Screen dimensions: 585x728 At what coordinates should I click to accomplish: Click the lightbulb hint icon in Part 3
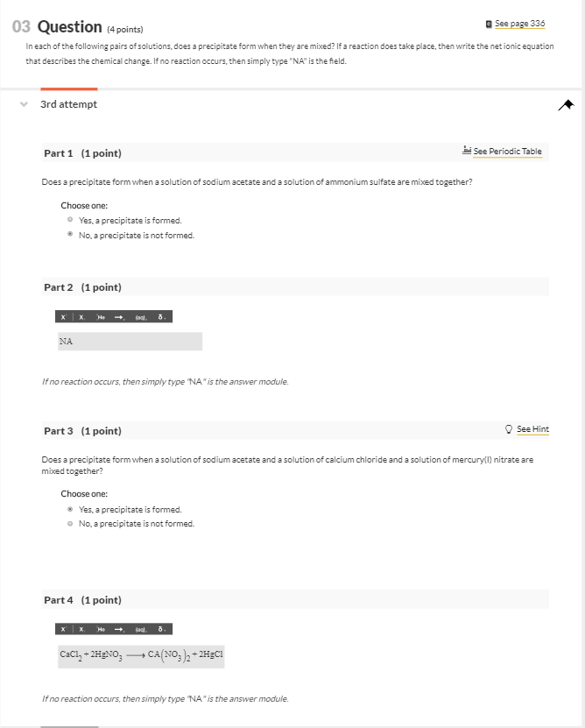pos(510,429)
